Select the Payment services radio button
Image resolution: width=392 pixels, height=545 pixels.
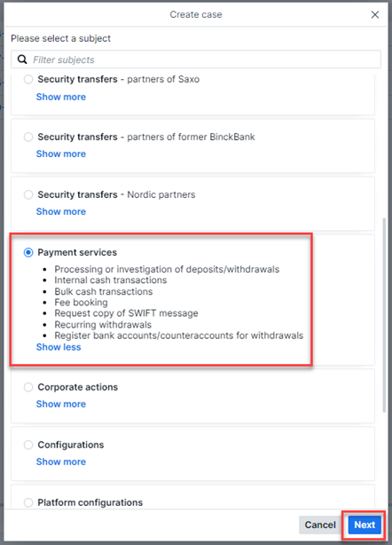pos(28,252)
